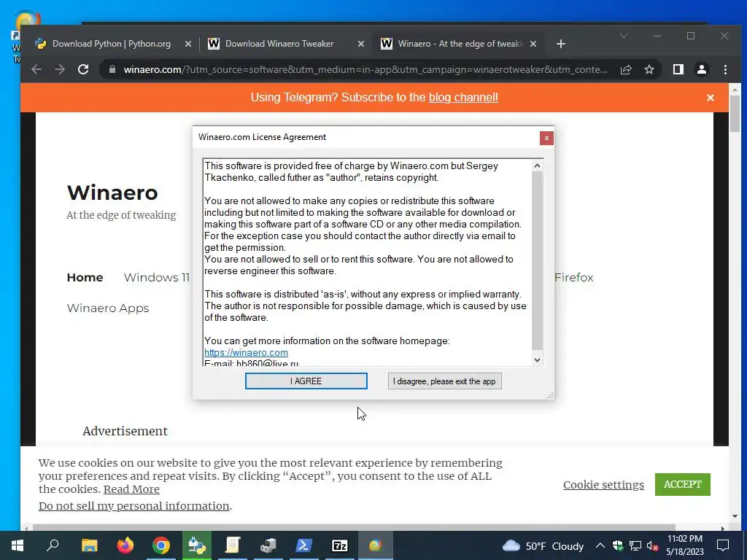Open the Home menu item
747x560 pixels.
[x=85, y=277]
